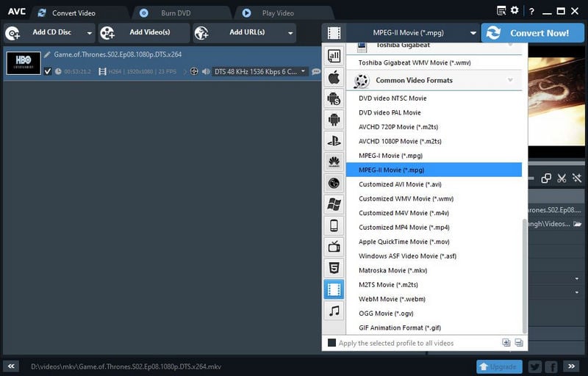Click the task list icon in title bar

pyautogui.click(x=501, y=10)
